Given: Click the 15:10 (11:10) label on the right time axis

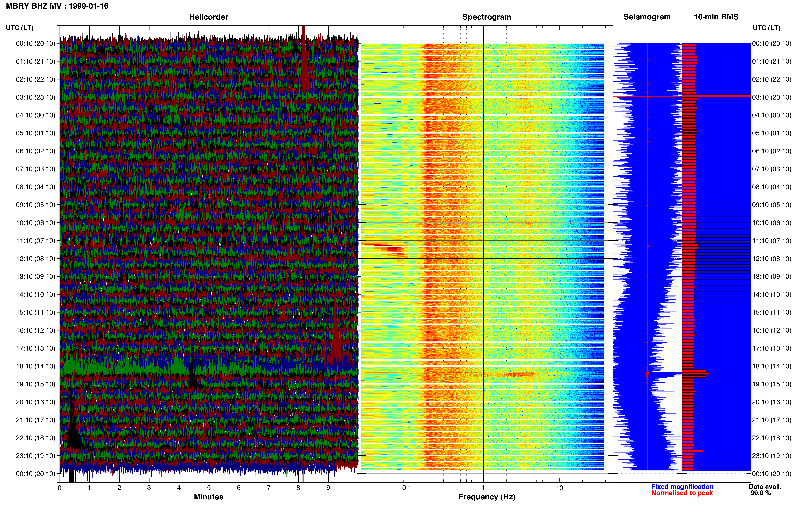Looking at the screenshot, I should (772, 313).
